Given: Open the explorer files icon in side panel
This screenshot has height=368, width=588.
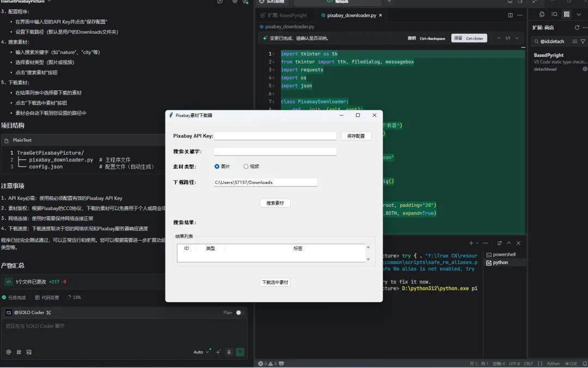Looking at the screenshot, I should point(542,14).
